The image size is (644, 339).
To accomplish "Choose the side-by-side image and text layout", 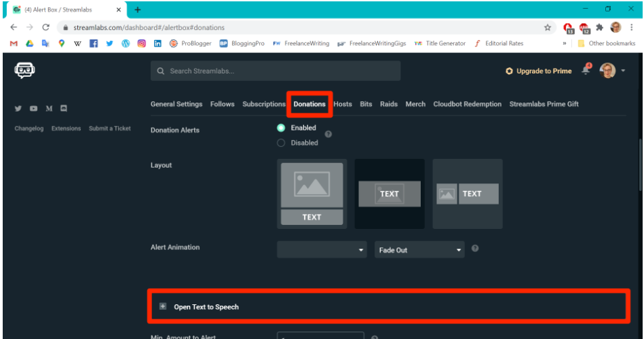I will click(x=468, y=194).
